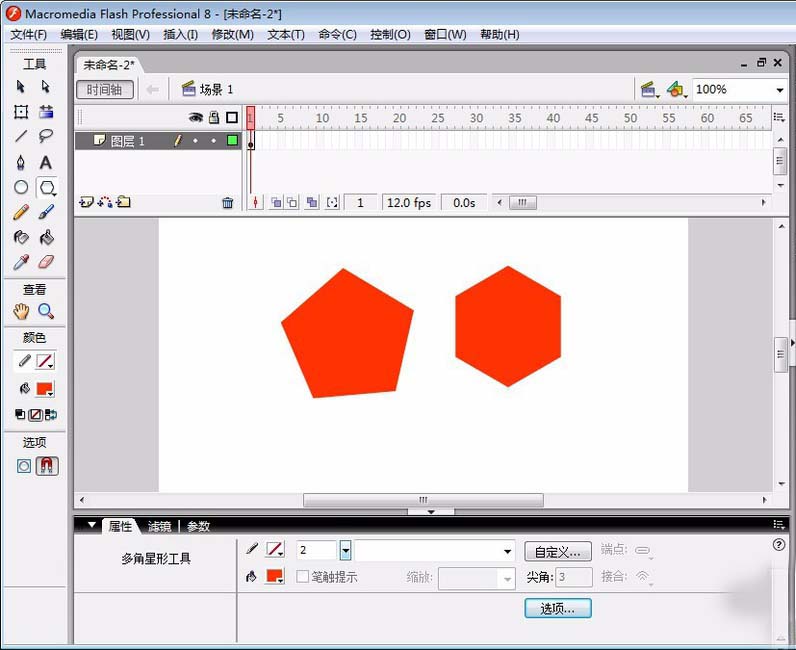Choose the Zoom magnifier tool
The width and height of the screenshot is (796, 650).
[x=46, y=311]
